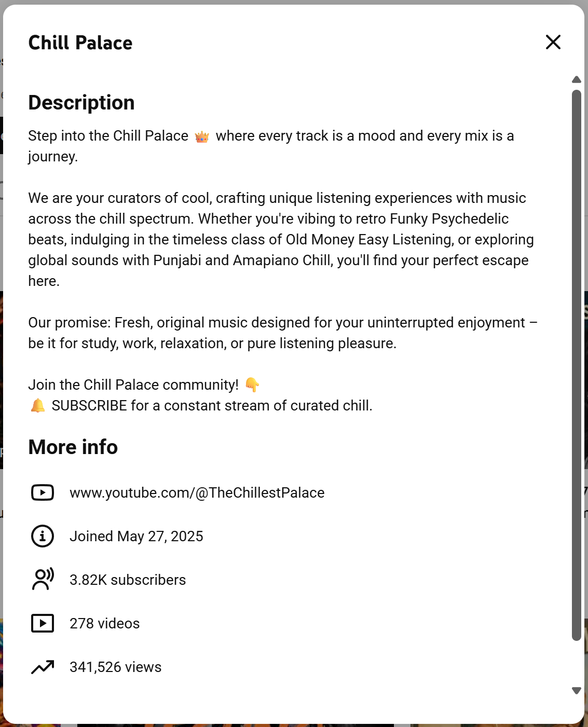Click the "Joined May 27, 2025" text

coord(136,536)
